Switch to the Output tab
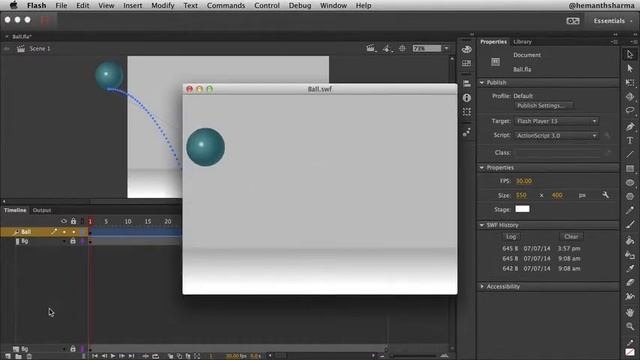 point(42,210)
